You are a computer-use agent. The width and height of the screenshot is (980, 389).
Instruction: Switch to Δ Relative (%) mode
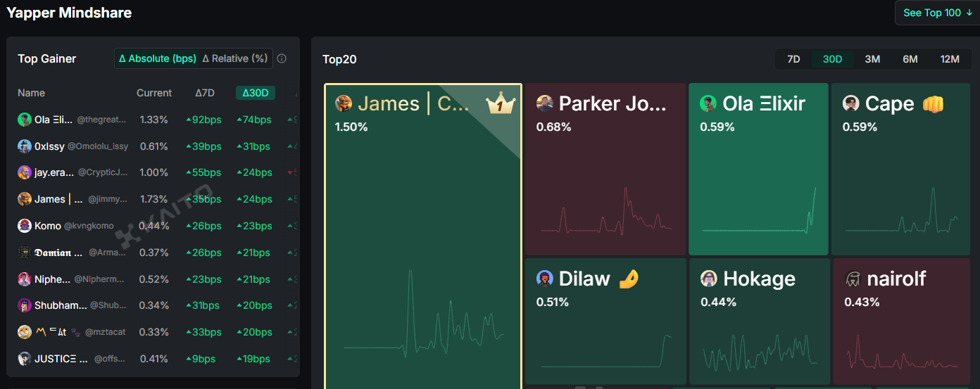pyautogui.click(x=235, y=59)
